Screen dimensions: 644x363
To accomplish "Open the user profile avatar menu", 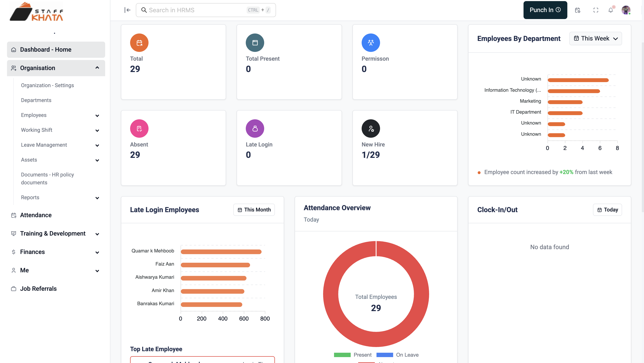I will click(x=626, y=10).
